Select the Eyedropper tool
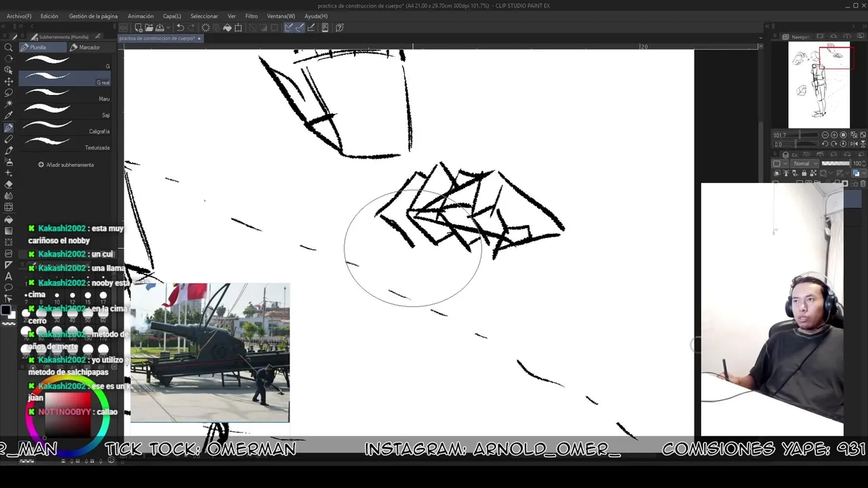The image size is (868, 488). click(x=9, y=116)
